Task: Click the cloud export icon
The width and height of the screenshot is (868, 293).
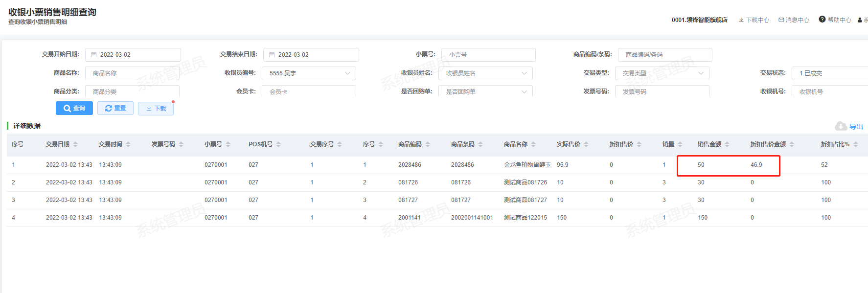Action: point(841,126)
